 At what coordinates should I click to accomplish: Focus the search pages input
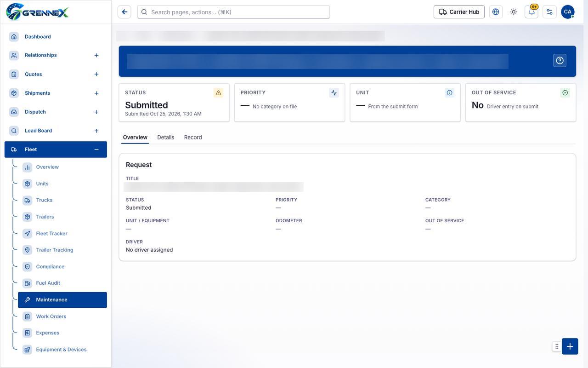[233, 12]
